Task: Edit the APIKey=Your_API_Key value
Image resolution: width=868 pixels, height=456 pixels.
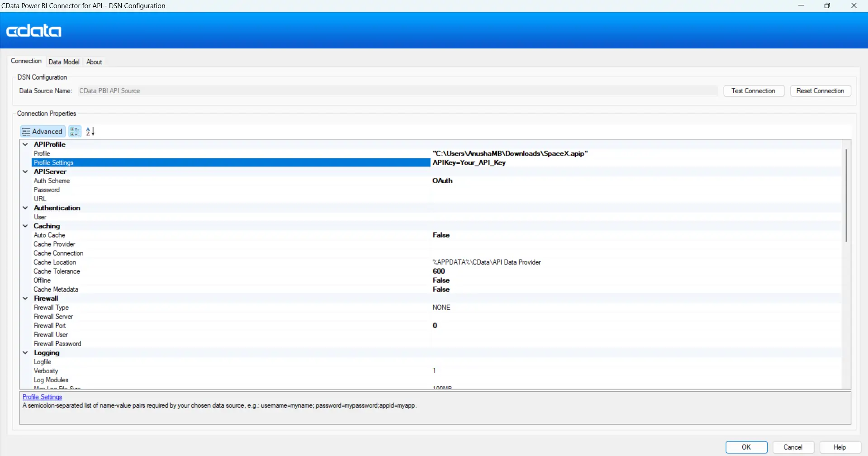Action: click(469, 162)
